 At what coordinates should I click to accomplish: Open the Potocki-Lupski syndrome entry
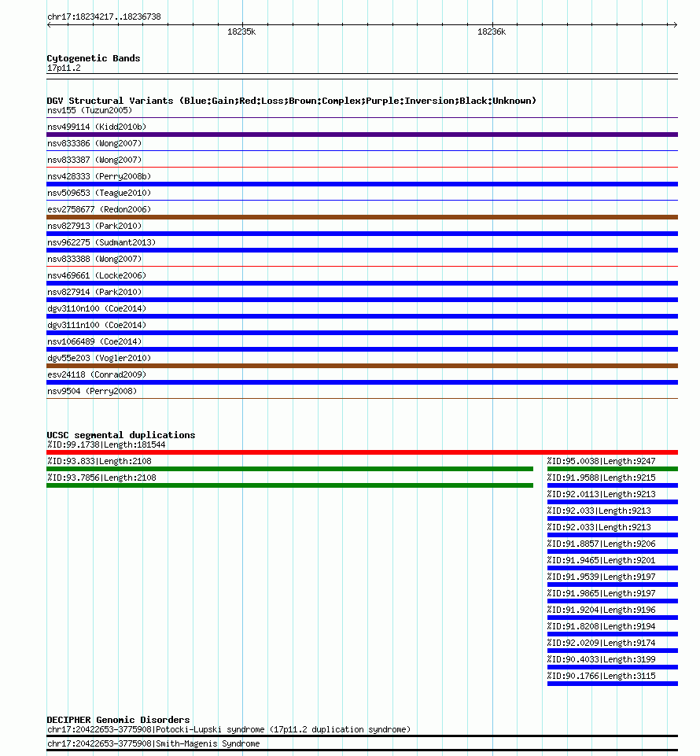pyautogui.click(x=229, y=729)
